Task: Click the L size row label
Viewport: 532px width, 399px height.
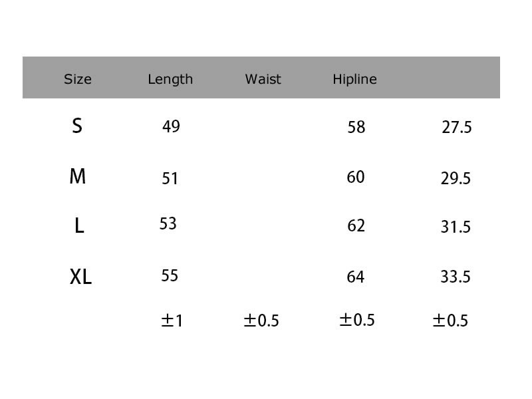Action: pyautogui.click(x=79, y=226)
